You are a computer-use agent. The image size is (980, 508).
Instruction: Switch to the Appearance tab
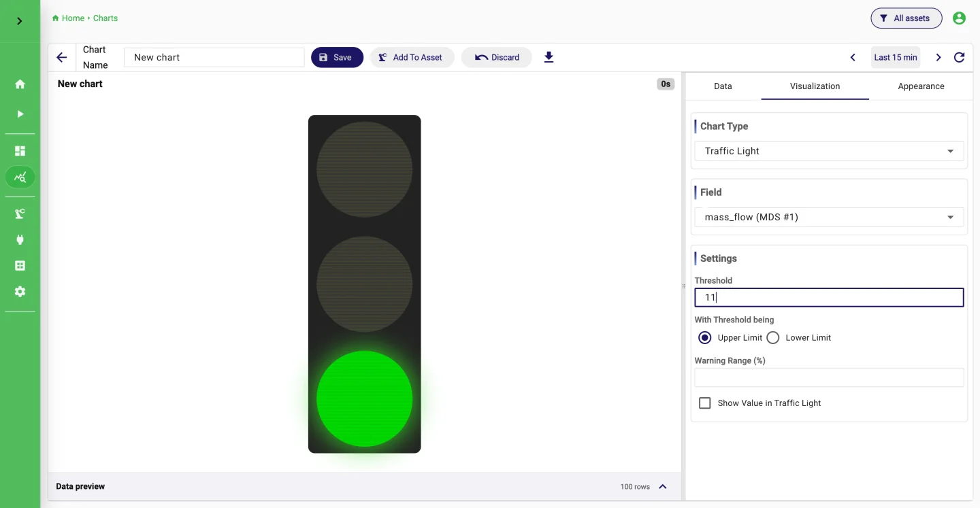coord(921,86)
